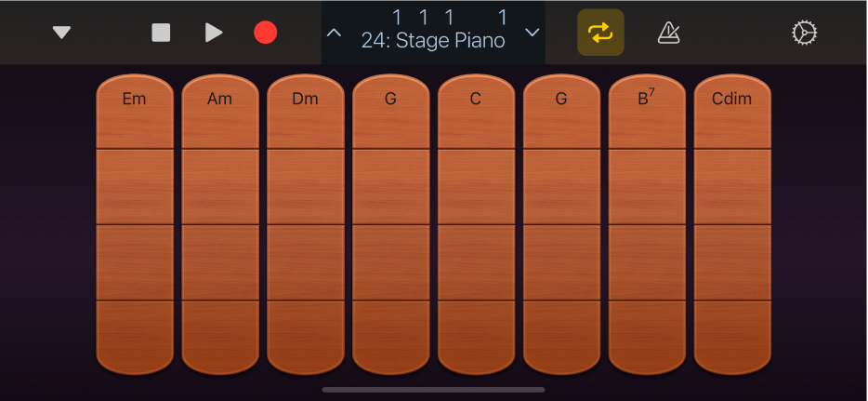Viewport: 868px width, 401px height.
Task: Toggle the yellow cycle loop button
Action: pyautogui.click(x=600, y=33)
